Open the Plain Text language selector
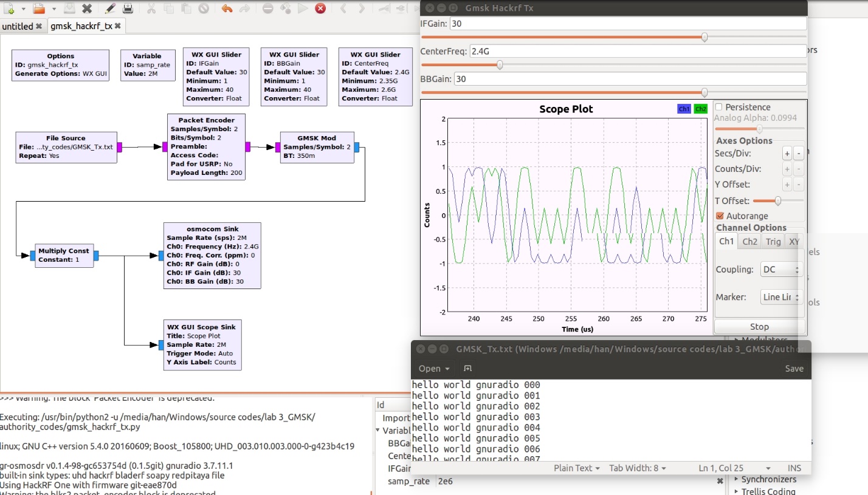The width and height of the screenshot is (868, 495). pyautogui.click(x=577, y=468)
